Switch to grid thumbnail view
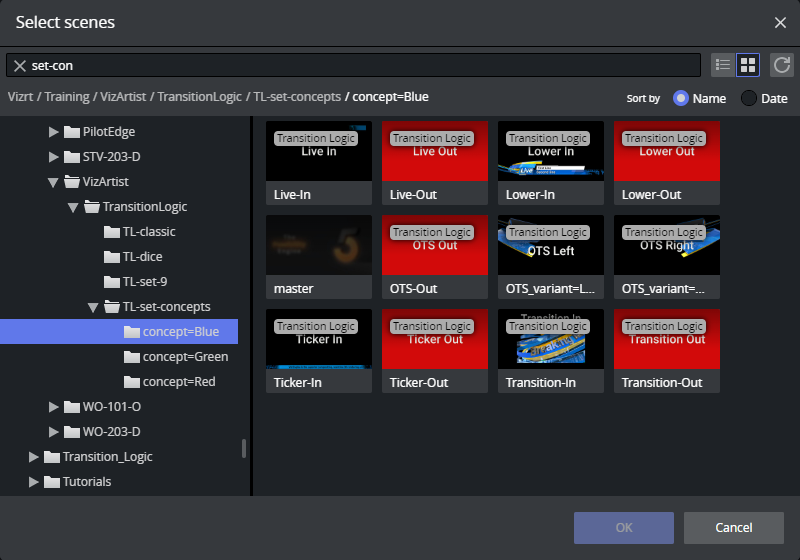The height and width of the screenshot is (560, 800). 748,65
